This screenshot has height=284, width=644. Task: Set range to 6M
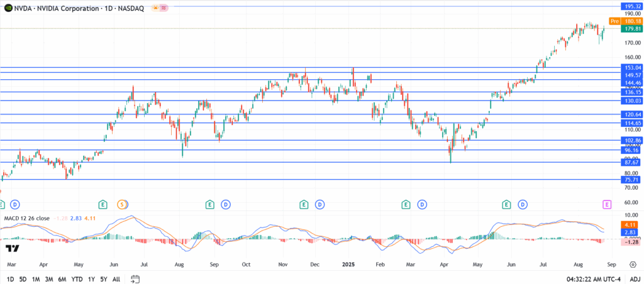62,278
